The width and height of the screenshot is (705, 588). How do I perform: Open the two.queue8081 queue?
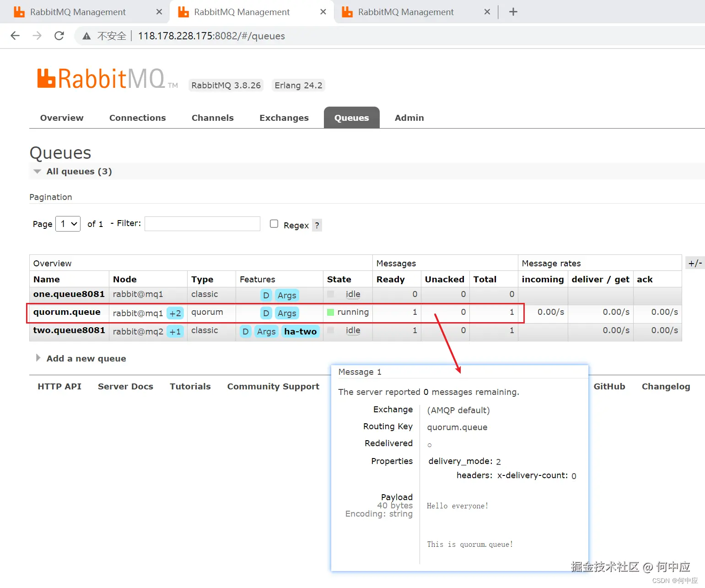pyautogui.click(x=69, y=330)
